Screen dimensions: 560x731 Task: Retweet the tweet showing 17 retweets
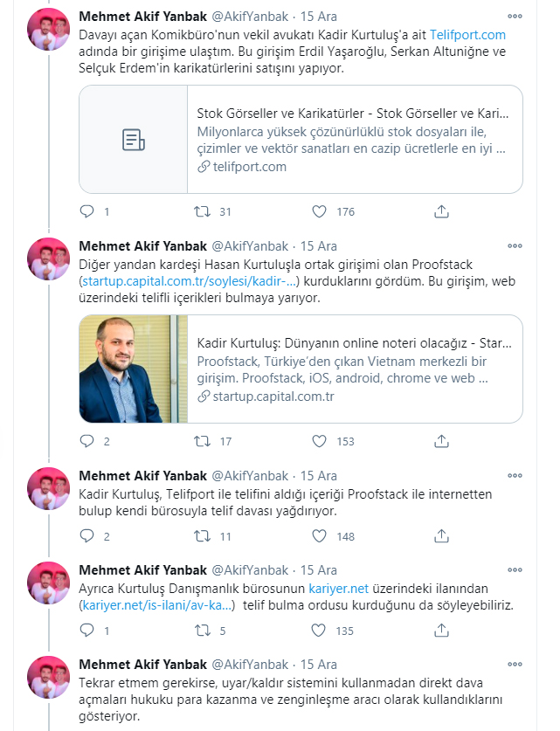pyautogui.click(x=202, y=441)
